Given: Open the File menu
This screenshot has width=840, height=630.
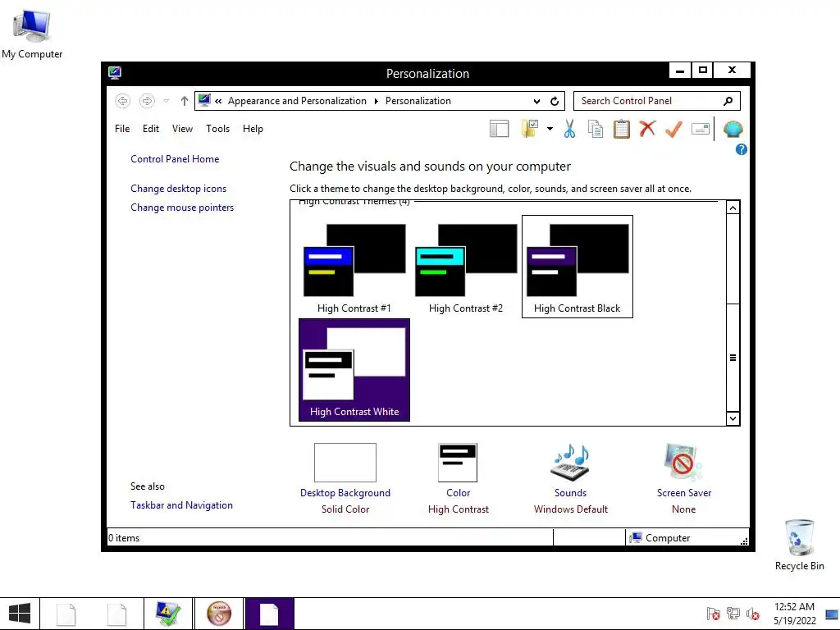Looking at the screenshot, I should [x=122, y=129].
